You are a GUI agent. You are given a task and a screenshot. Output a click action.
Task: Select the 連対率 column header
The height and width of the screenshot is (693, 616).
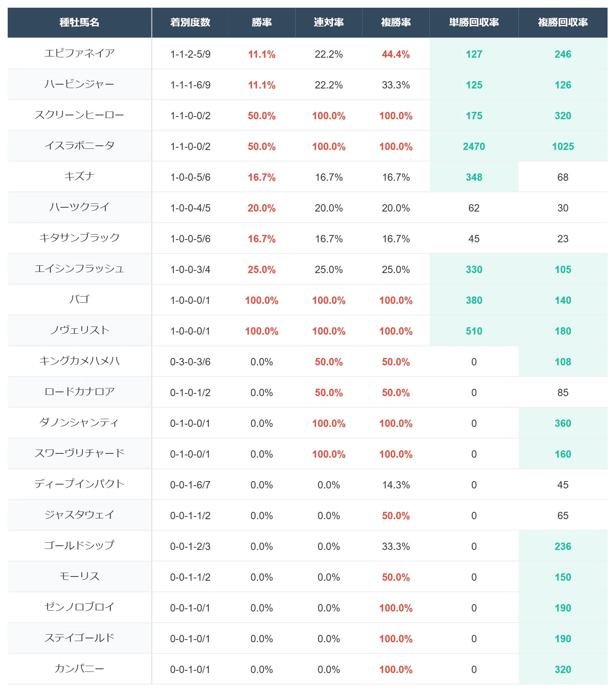(328, 22)
